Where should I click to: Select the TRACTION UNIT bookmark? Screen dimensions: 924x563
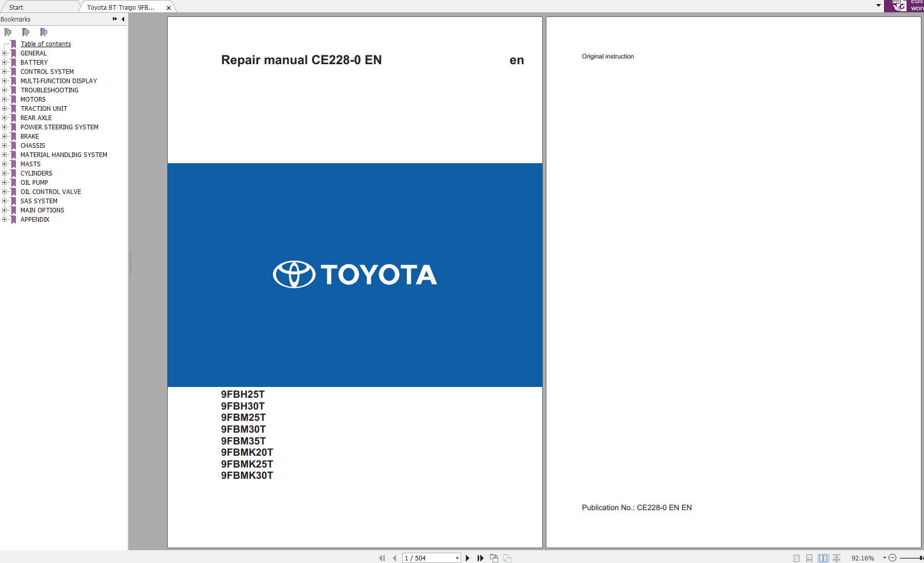coord(44,109)
